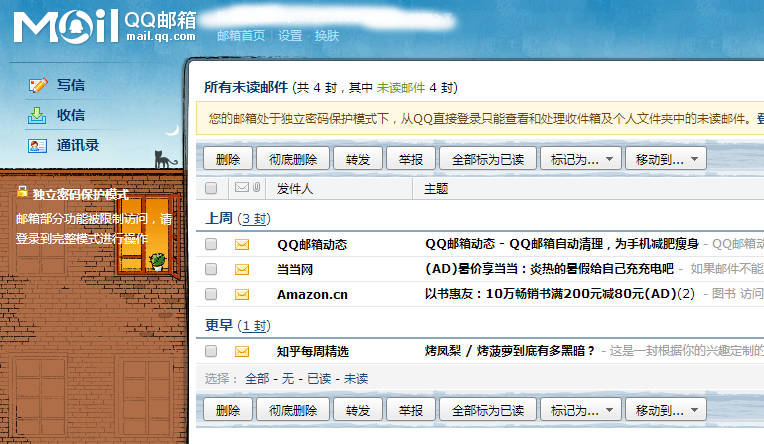The height and width of the screenshot is (444, 764).
Task: Click the bottom 转发 button
Action: click(358, 410)
